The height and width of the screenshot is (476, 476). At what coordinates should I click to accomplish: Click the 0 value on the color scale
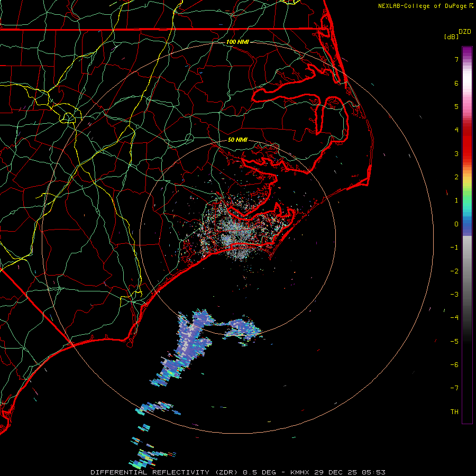pyautogui.click(x=456, y=224)
